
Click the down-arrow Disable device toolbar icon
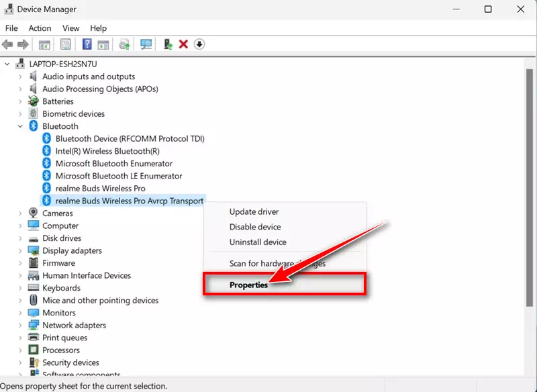pyautogui.click(x=199, y=44)
